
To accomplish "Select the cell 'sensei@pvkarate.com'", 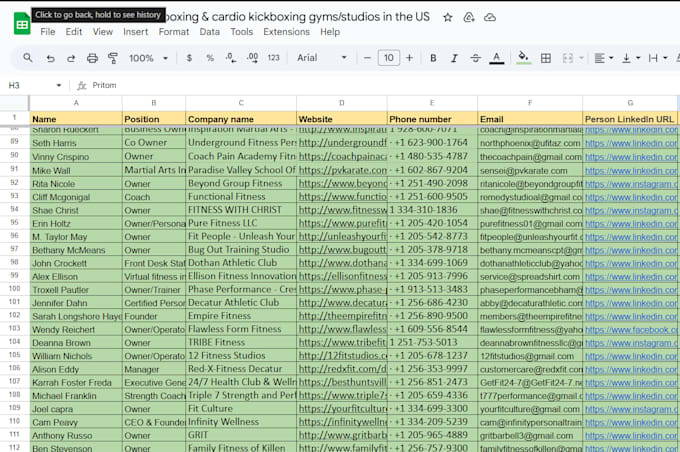I will point(530,170).
